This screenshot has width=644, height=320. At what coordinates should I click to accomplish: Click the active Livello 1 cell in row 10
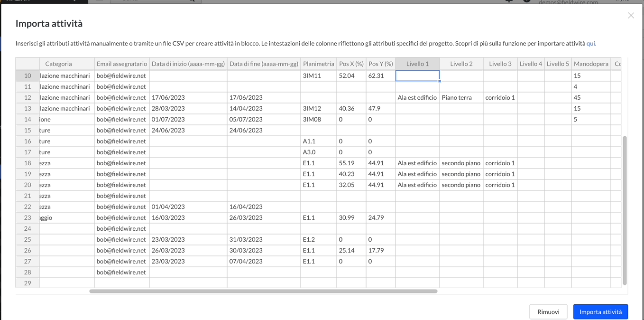point(417,75)
